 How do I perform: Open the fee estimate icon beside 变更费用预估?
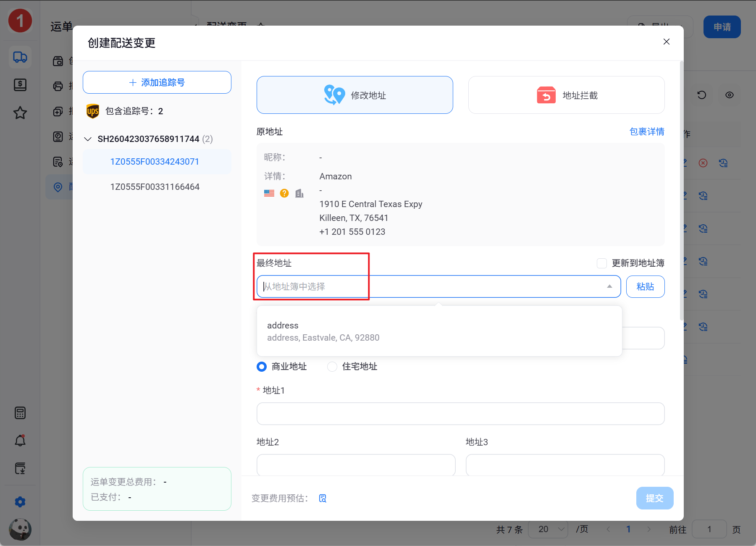tap(323, 498)
